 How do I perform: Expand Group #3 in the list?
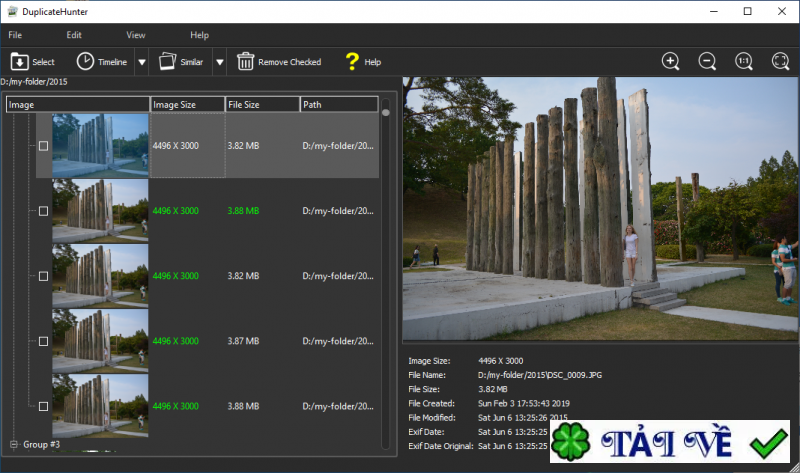coord(14,444)
